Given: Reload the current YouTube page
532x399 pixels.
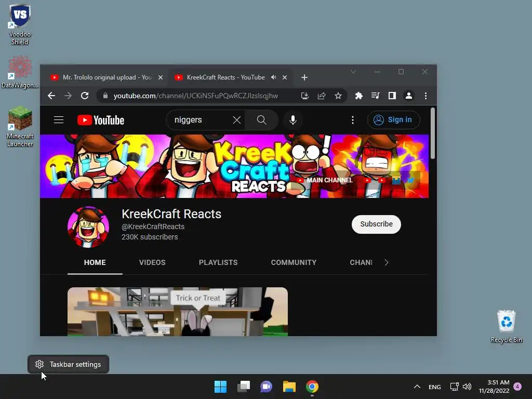Looking at the screenshot, I should [85, 96].
